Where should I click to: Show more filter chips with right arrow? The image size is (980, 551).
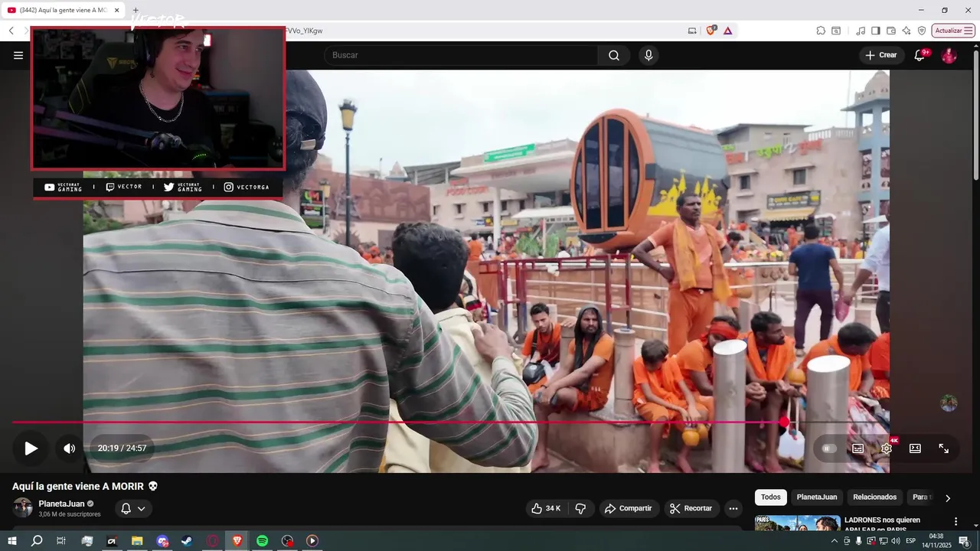point(948,498)
